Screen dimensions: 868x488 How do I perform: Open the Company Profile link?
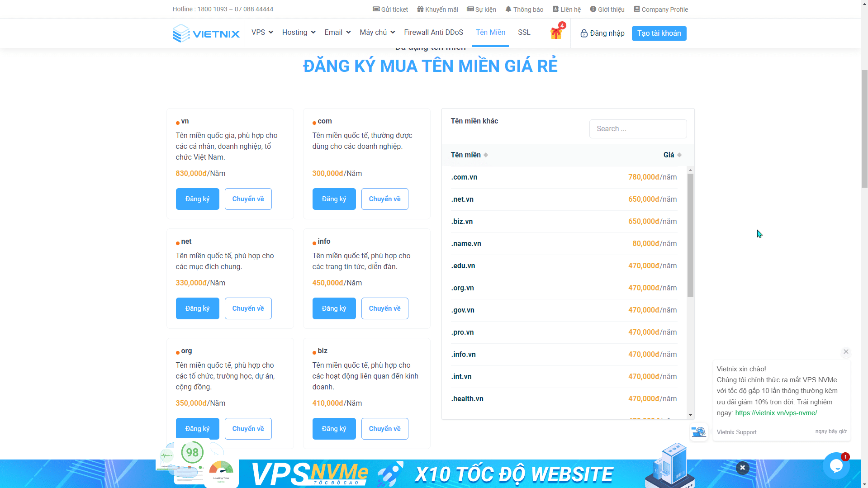point(661,9)
